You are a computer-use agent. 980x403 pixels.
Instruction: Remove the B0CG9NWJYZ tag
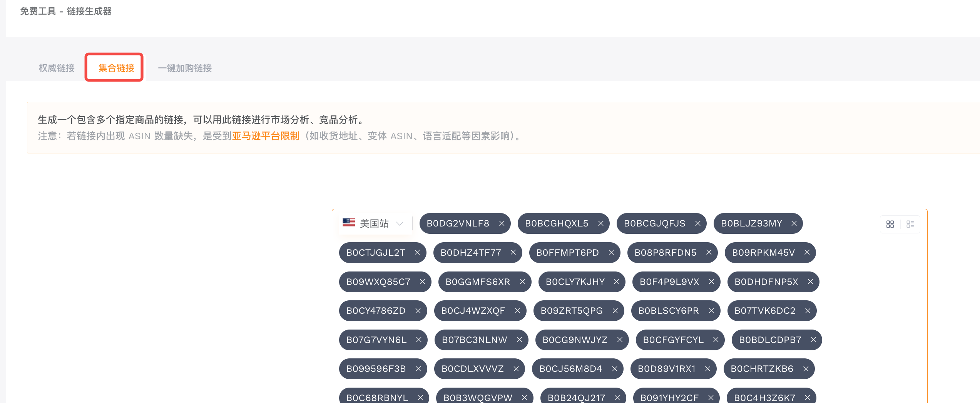pyautogui.click(x=620, y=340)
